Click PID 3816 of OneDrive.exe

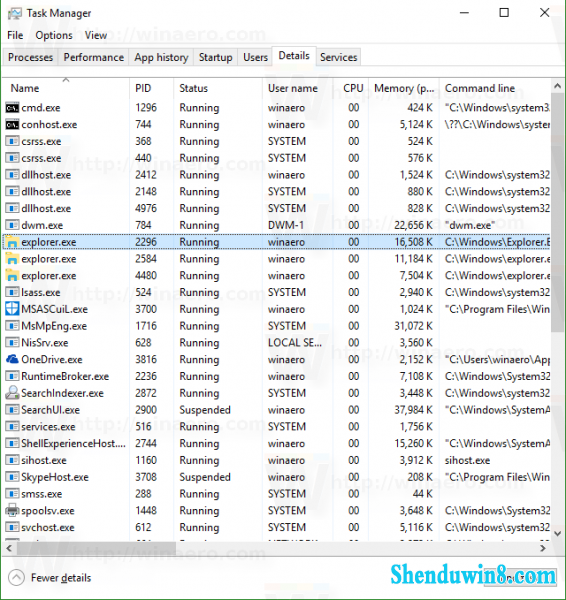pos(146,360)
